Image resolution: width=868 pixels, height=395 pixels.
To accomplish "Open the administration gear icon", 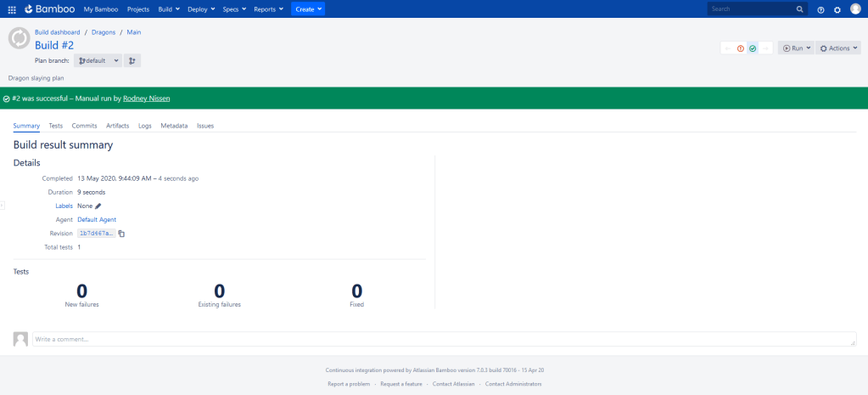I will click(x=837, y=9).
